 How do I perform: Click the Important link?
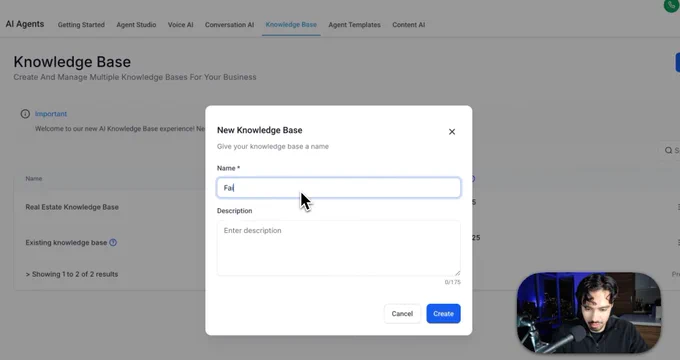51,114
